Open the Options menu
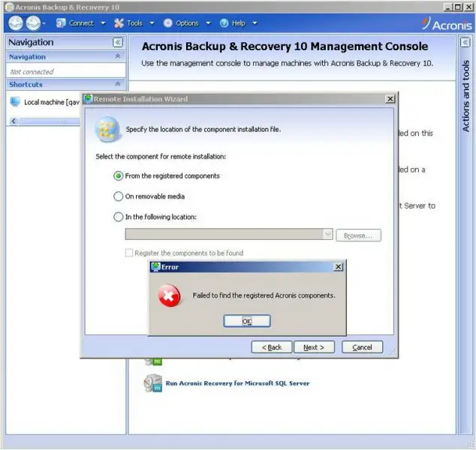This screenshot has height=450, width=476. point(187,23)
